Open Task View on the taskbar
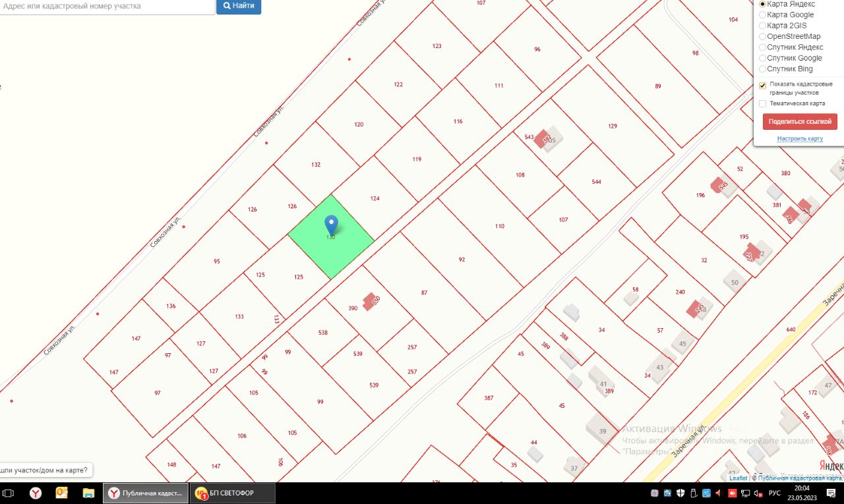Image resolution: width=844 pixels, height=504 pixels. click(9, 493)
